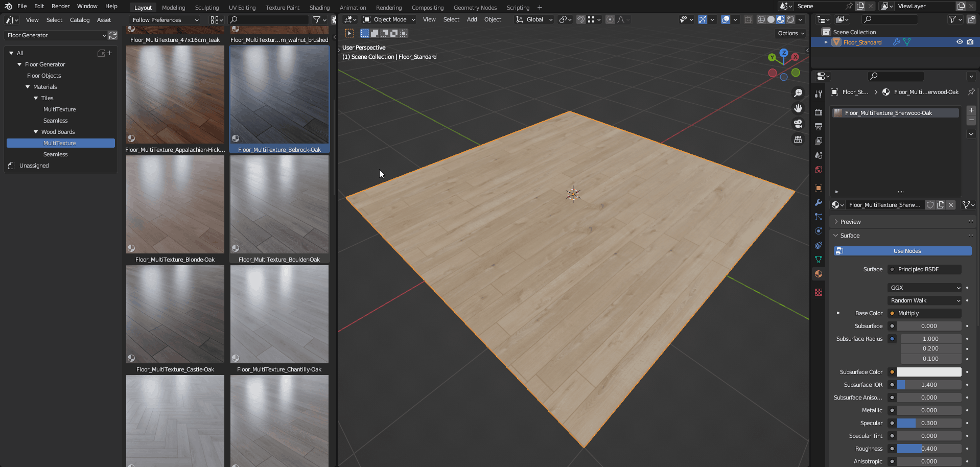The height and width of the screenshot is (467, 980).
Task: Adjust the Roughness slider
Action: 929,449
